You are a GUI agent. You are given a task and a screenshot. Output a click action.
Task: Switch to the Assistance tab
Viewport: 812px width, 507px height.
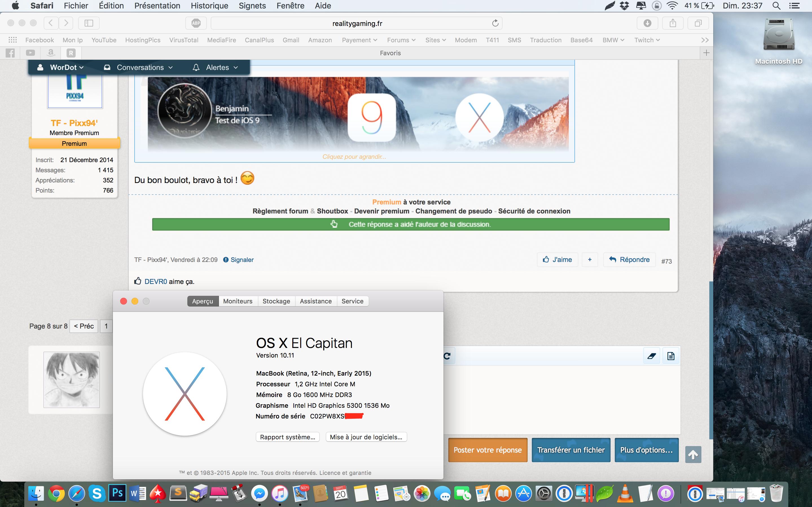coord(316,301)
